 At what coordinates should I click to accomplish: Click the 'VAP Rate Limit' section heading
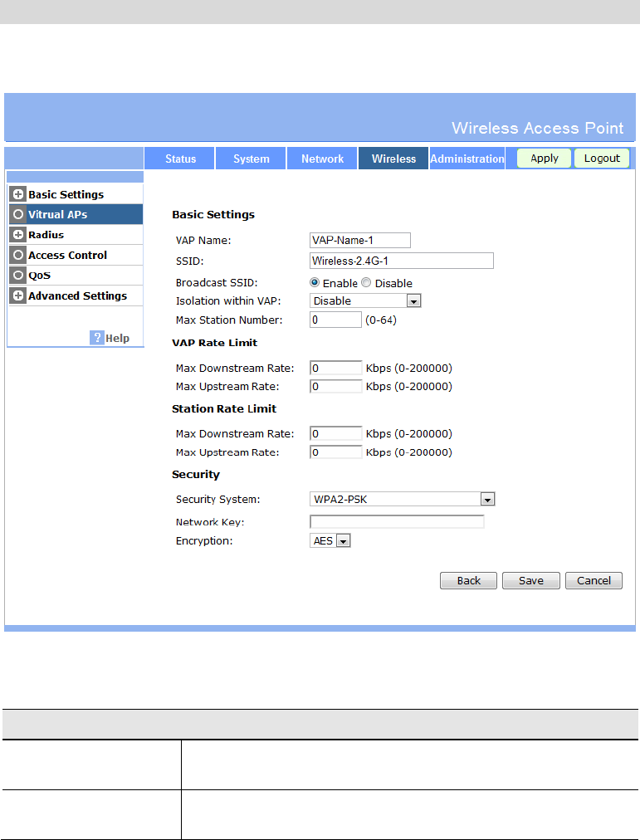[x=214, y=343]
